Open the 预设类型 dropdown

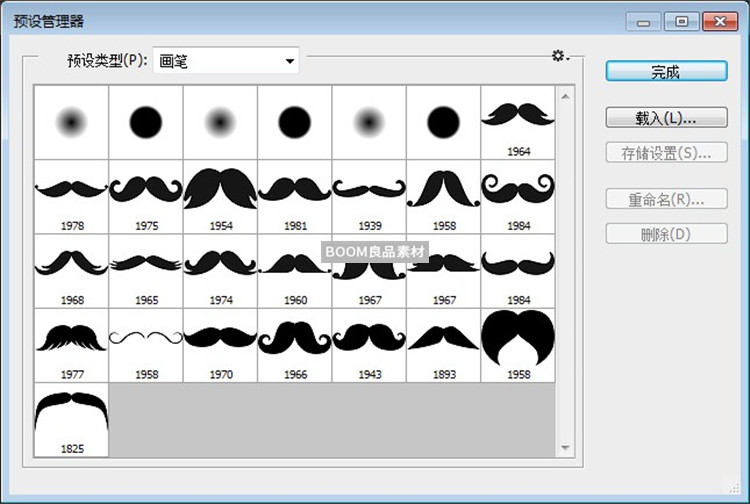click(227, 61)
